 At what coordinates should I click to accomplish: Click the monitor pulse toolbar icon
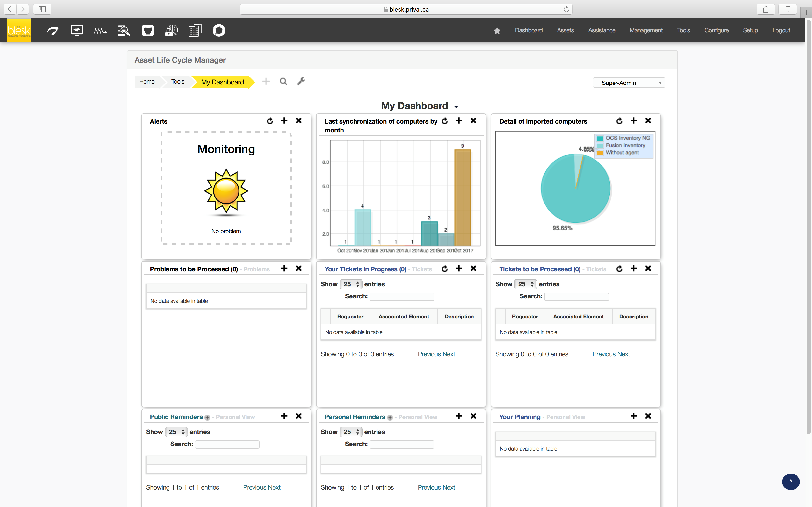[x=77, y=30]
